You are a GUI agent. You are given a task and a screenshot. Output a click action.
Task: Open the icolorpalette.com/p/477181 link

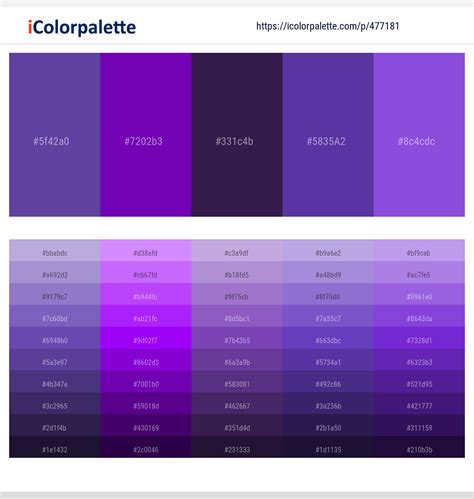tap(328, 26)
